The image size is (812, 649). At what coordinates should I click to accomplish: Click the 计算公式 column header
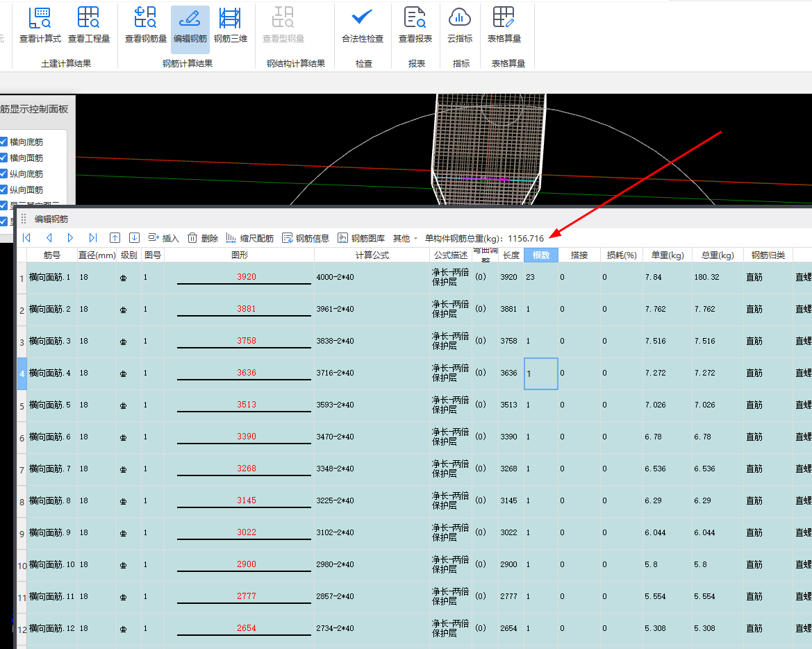372,255
